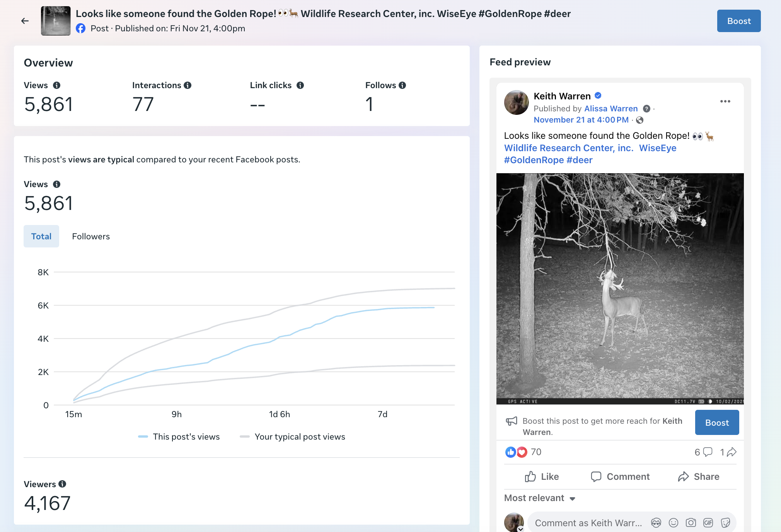Open the commenter profile switcher arrow
Screen dimensions: 781x532
[520, 529]
